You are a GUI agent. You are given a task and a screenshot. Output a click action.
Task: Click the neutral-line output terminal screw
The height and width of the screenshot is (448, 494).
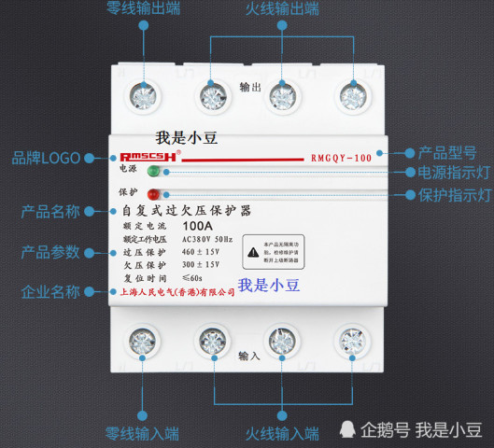pos(144,96)
